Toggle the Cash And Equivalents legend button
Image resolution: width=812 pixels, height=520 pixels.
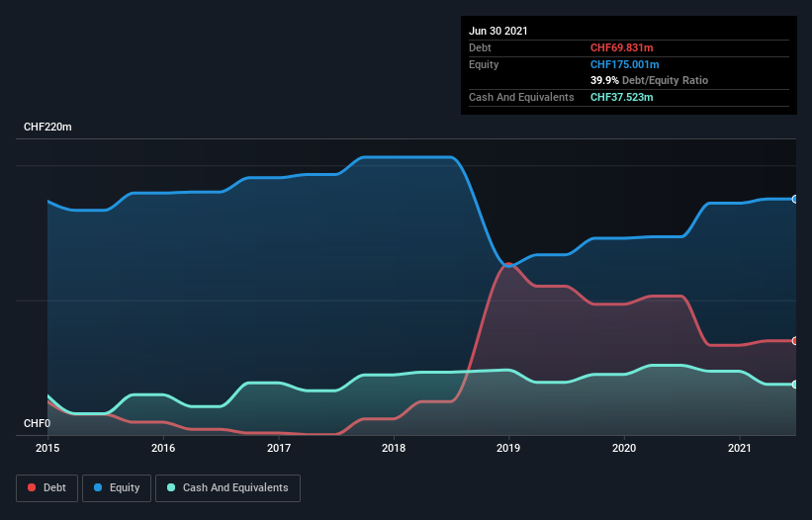[x=227, y=488]
